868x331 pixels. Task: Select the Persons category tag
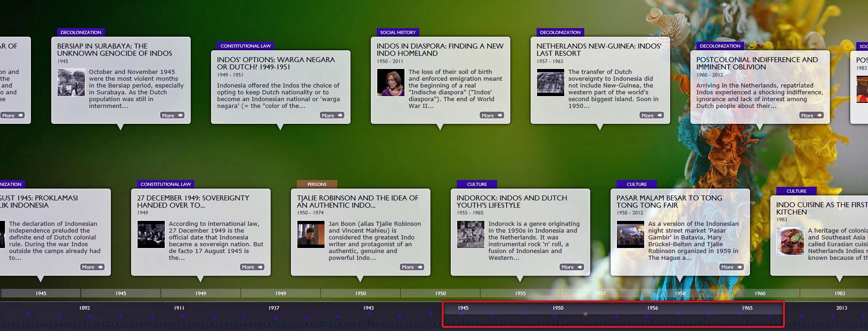pos(317,184)
